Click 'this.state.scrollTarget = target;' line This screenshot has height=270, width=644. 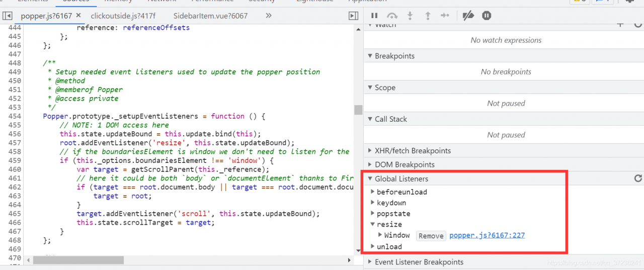[145, 222]
